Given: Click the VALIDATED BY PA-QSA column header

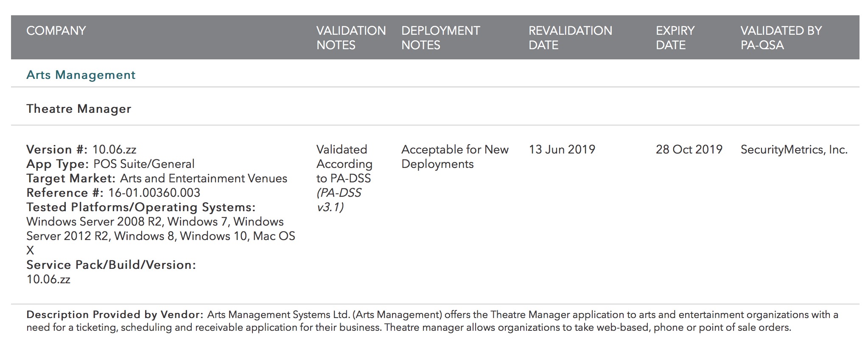Looking at the screenshot, I should click(781, 38).
